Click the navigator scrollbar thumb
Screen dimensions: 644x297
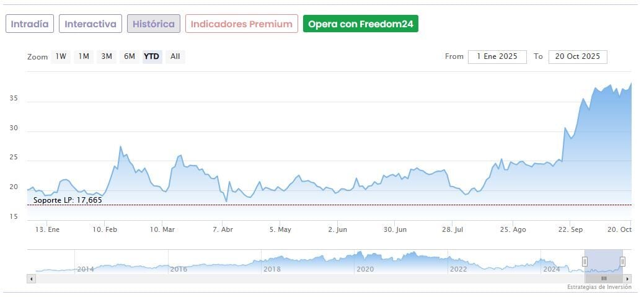603,279
